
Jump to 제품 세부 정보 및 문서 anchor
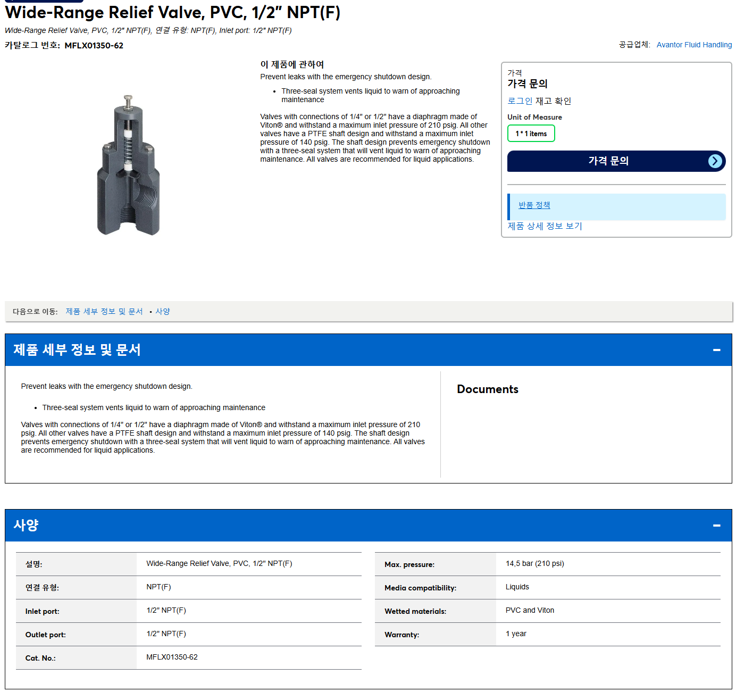coord(104,312)
